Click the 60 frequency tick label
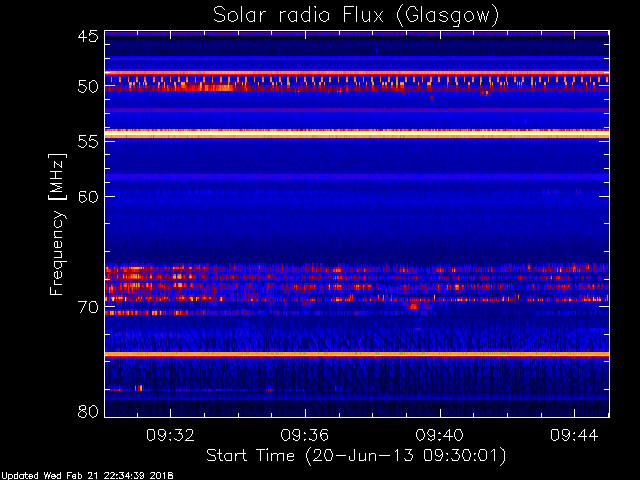This screenshot has width=640, height=480. click(x=88, y=197)
